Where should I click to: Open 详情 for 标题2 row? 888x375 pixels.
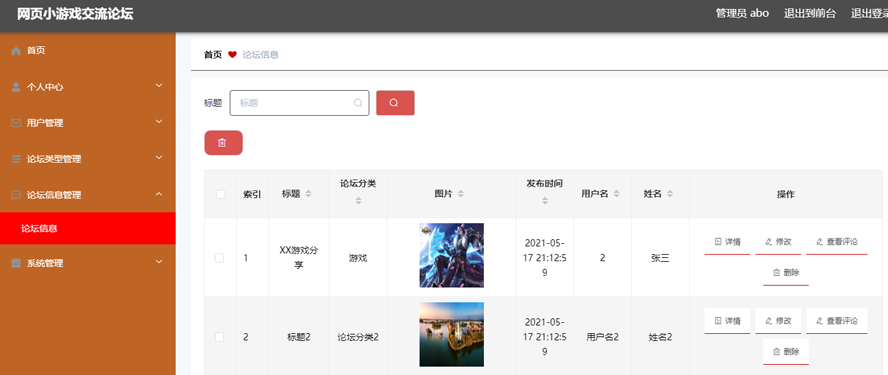[x=727, y=321]
